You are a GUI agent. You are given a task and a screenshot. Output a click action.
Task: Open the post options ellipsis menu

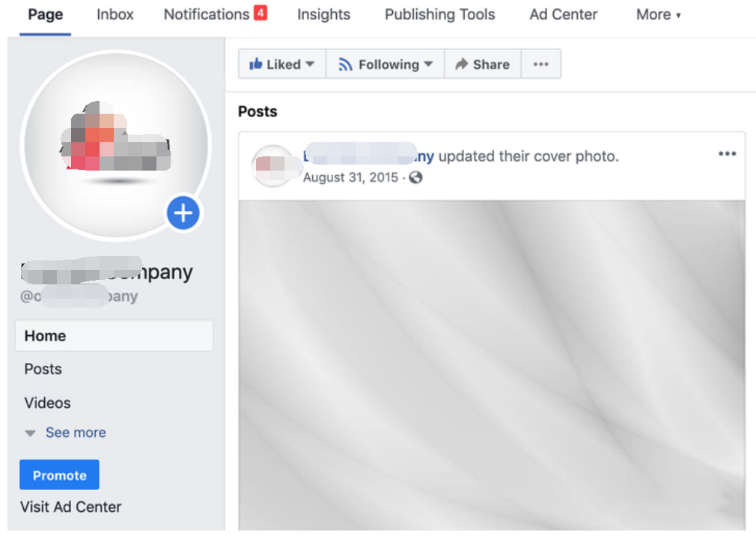[727, 153]
